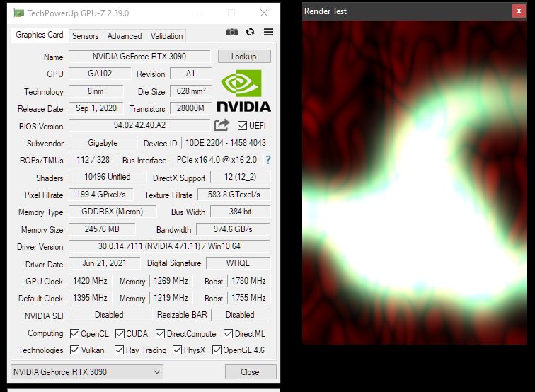Click the Device ID 10DE 2204 - 1458 4043

coord(226,143)
